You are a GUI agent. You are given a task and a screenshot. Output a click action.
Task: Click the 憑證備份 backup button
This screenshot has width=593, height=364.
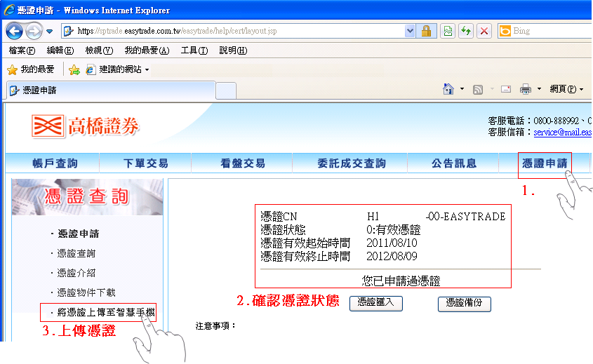click(465, 304)
